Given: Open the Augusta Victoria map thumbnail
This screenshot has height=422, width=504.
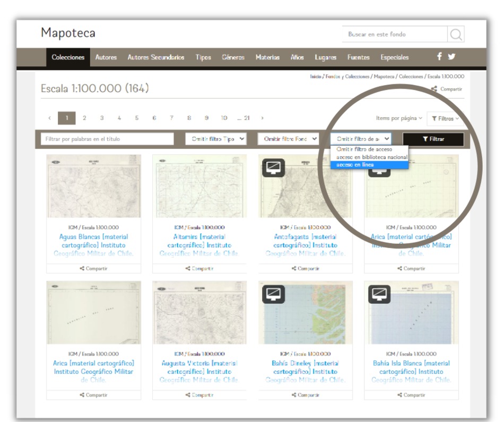Looking at the screenshot, I should (199, 313).
